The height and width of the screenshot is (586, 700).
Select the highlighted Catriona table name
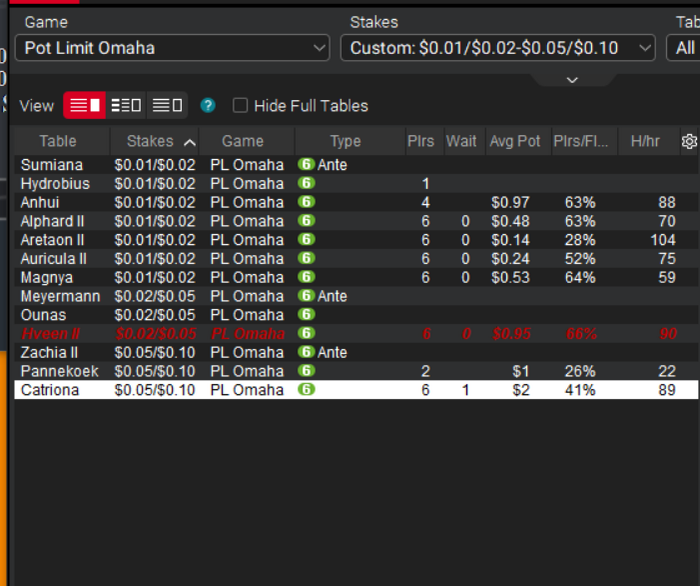pyautogui.click(x=50, y=390)
